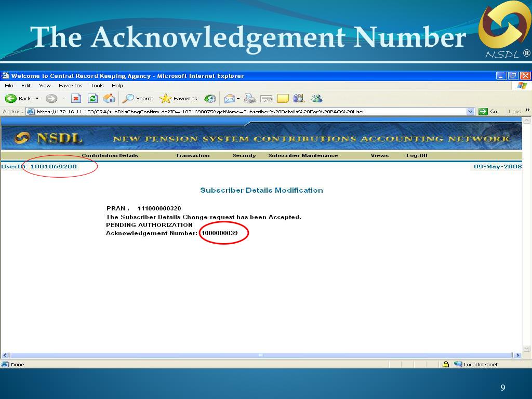The image size is (532, 399).
Task: Open the Views page menu
Action: coord(380,155)
